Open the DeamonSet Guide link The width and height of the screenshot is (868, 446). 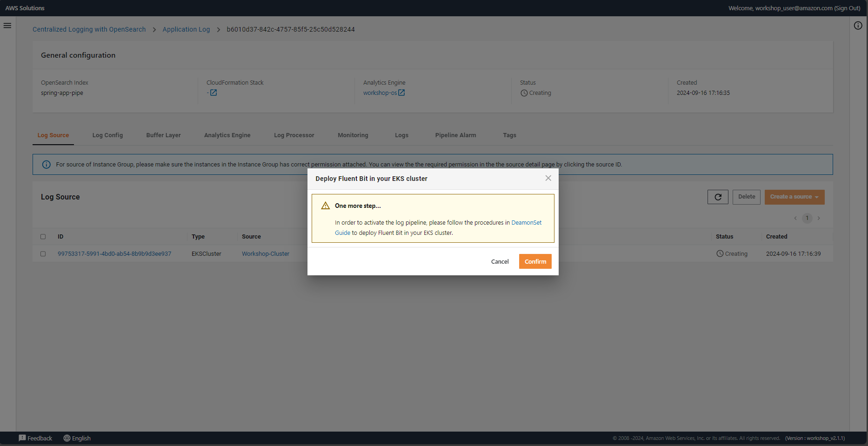point(526,223)
